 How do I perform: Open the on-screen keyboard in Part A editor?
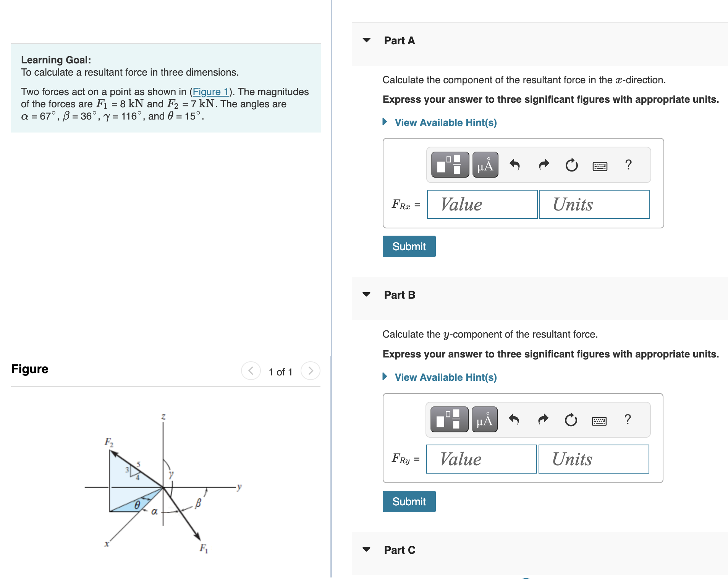600,165
